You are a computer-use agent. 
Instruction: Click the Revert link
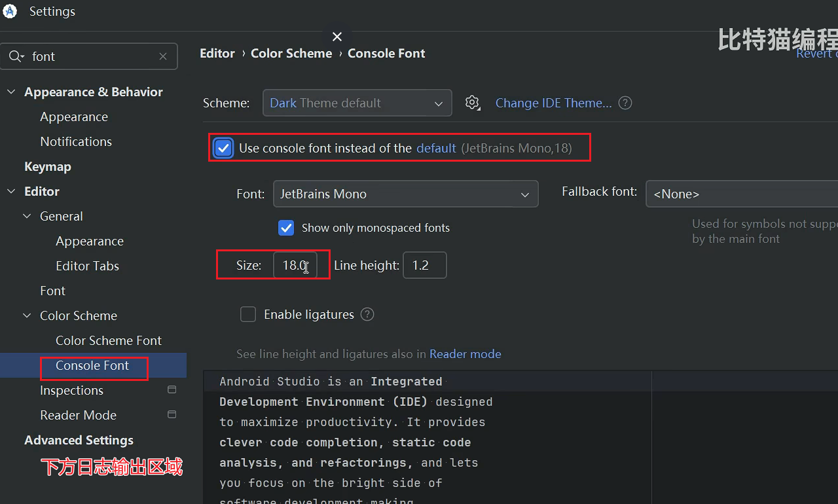(816, 54)
